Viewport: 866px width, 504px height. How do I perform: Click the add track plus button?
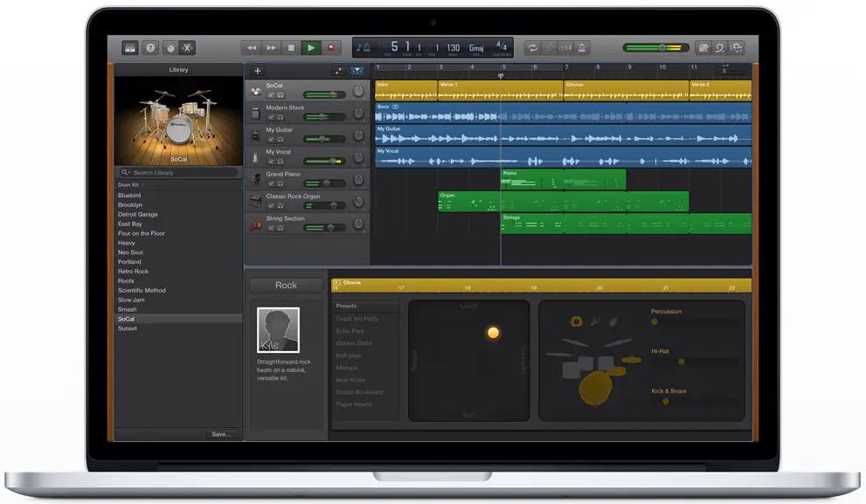tap(257, 72)
